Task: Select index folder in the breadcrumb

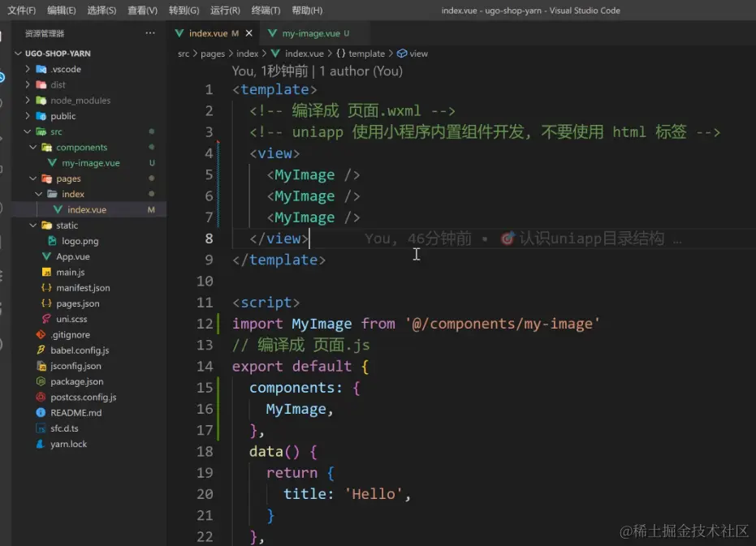Action: (x=248, y=54)
